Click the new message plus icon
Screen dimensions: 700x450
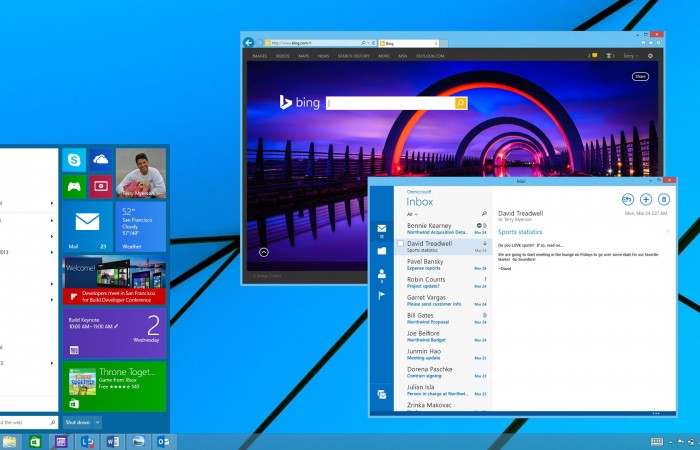click(646, 200)
